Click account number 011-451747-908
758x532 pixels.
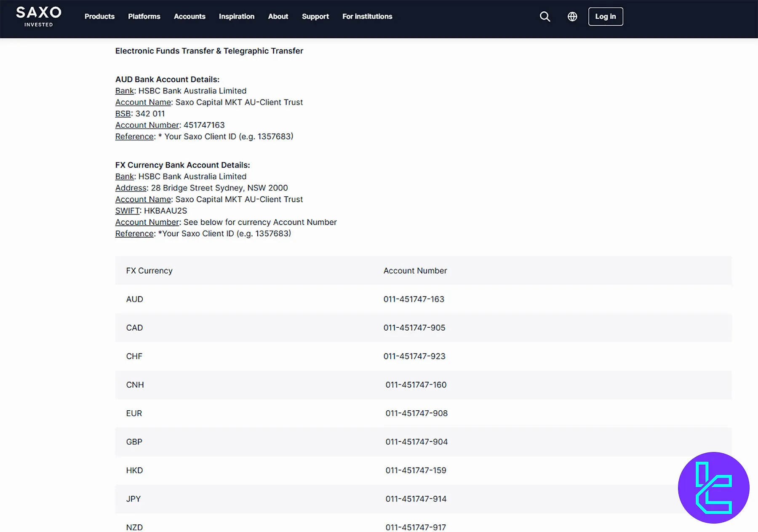(x=416, y=414)
